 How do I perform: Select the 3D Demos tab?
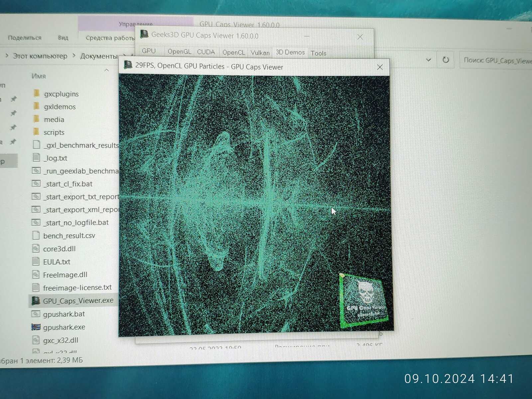(290, 53)
